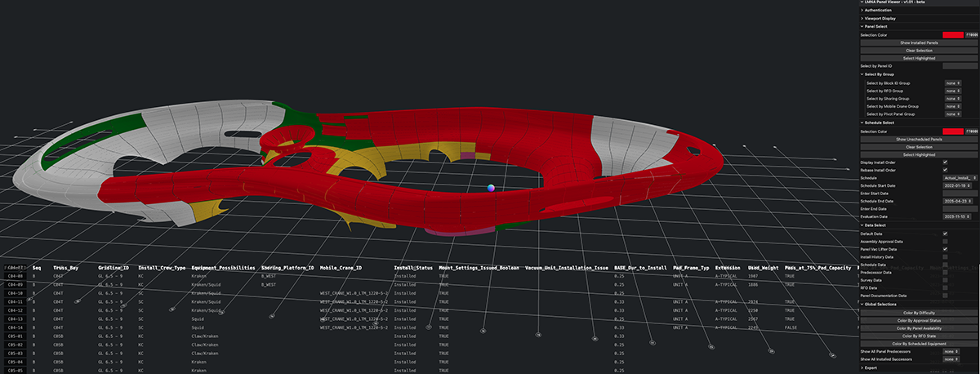980x374 pixels.
Task: Collapse the Data Select section
Action: [x=919, y=225]
